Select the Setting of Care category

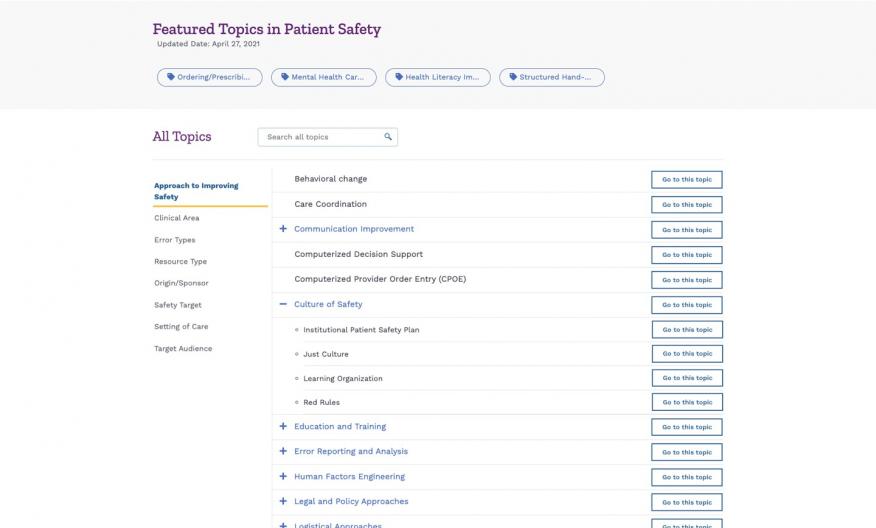click(x=181, y=327)
